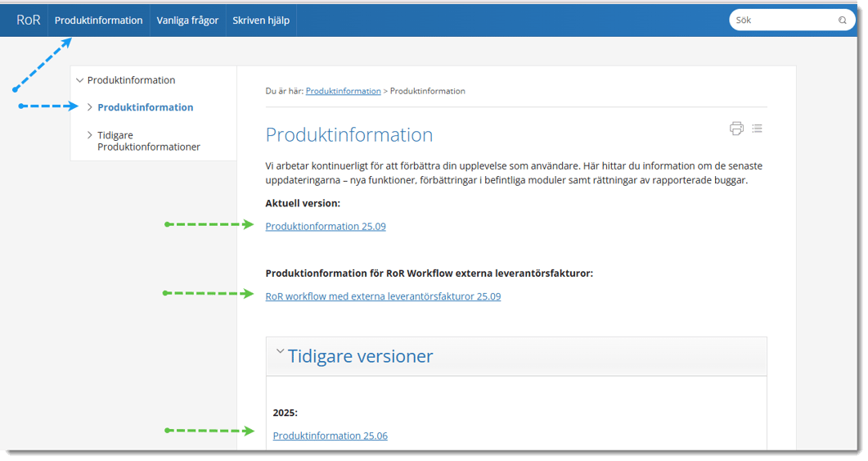Open the Vanliga frågor menu item

187,20
